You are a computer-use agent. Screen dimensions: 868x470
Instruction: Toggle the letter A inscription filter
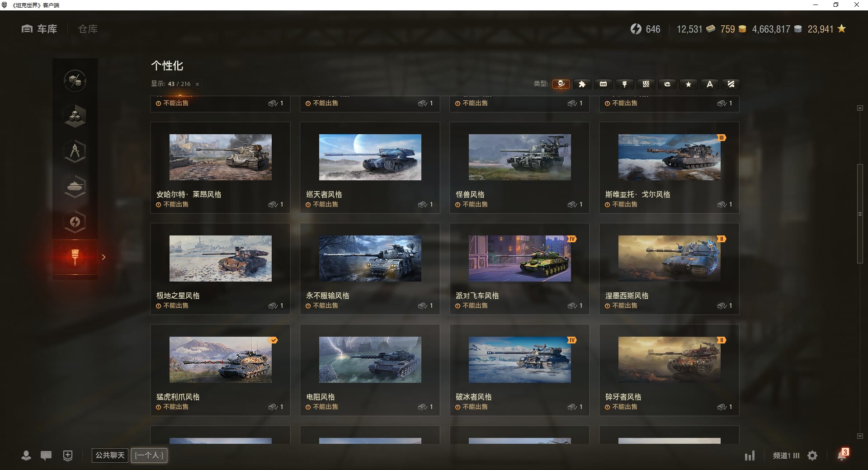pos(710,84)
